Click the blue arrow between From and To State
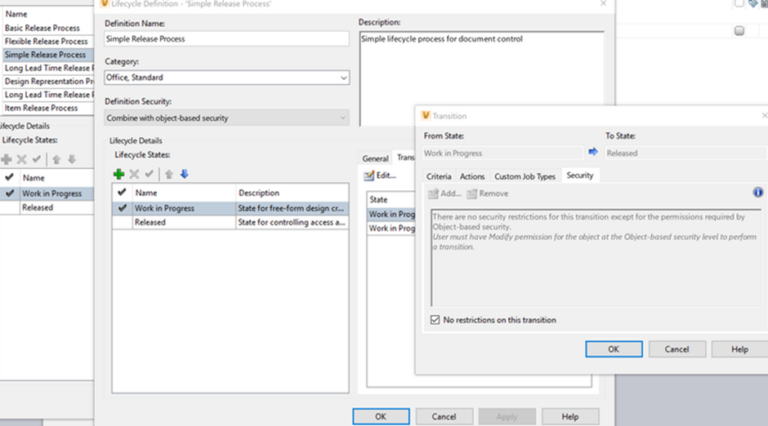The height and width of the screenshot is (426, 768). 593,152
